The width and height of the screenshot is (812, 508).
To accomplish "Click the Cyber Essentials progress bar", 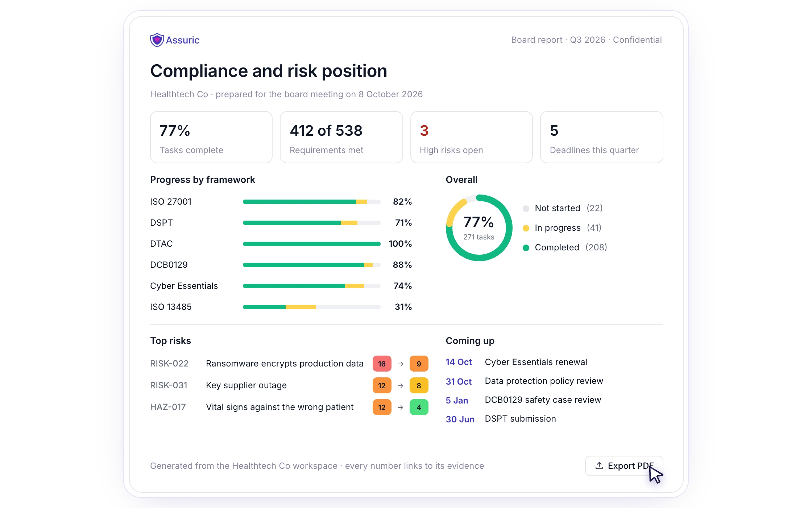I will 312,286.
